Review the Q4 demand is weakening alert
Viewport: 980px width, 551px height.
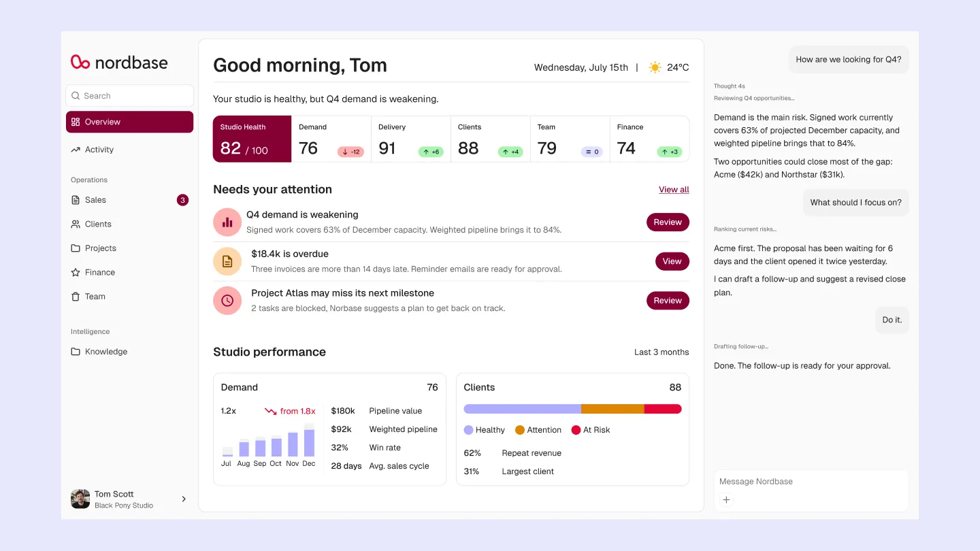tap(668, 222)
